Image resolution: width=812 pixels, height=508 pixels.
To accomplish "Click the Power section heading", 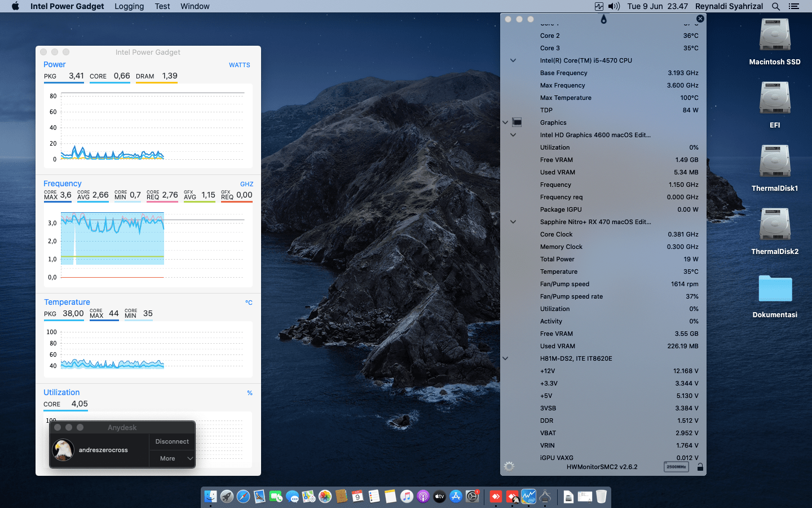I will coord(55,64).
